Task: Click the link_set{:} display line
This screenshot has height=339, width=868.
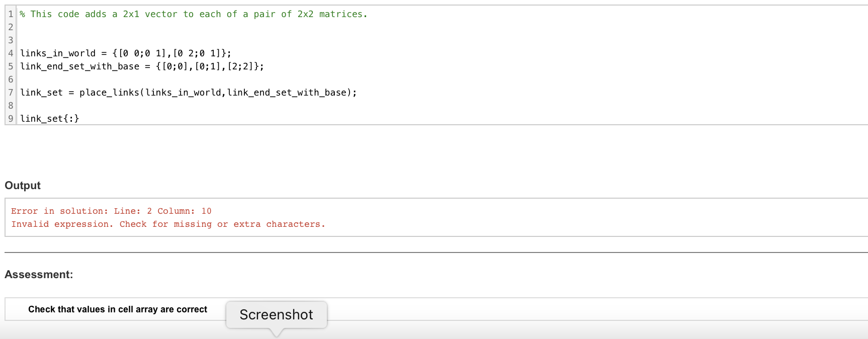Action: point(50,119)
